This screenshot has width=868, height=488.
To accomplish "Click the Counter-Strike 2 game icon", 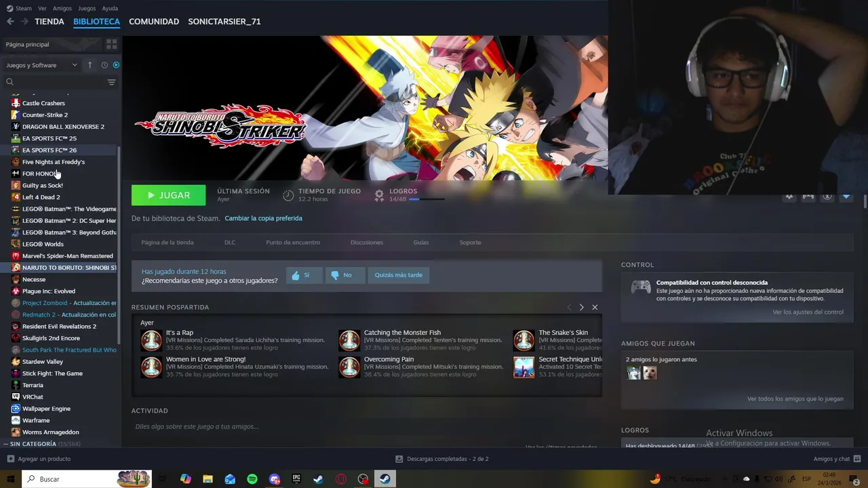I will 16,115.
